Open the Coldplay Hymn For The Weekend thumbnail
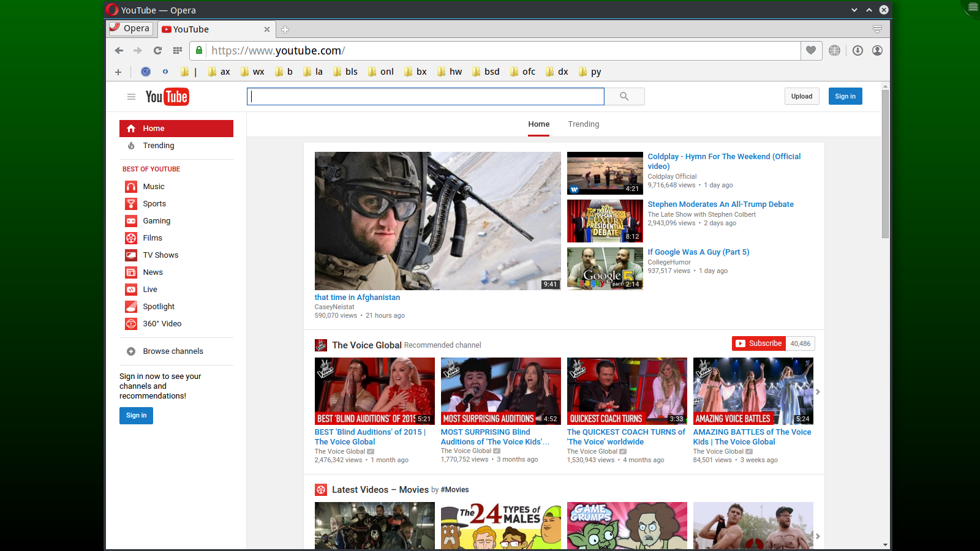This screenshot has width=980, height=551. coord(605,173)
